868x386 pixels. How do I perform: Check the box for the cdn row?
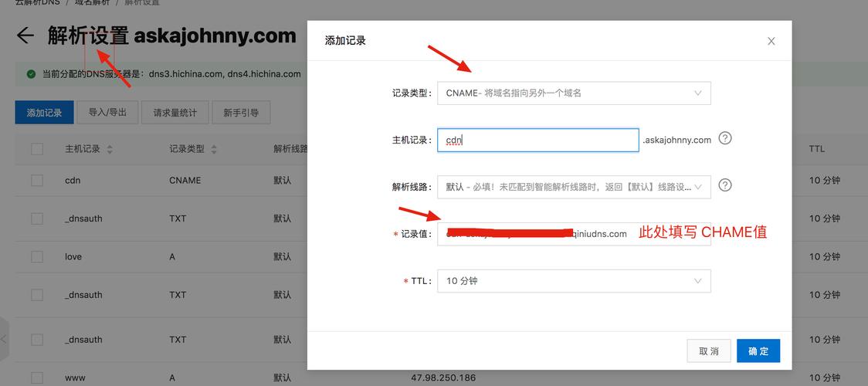pyautogui.click(x=37, y=180)
